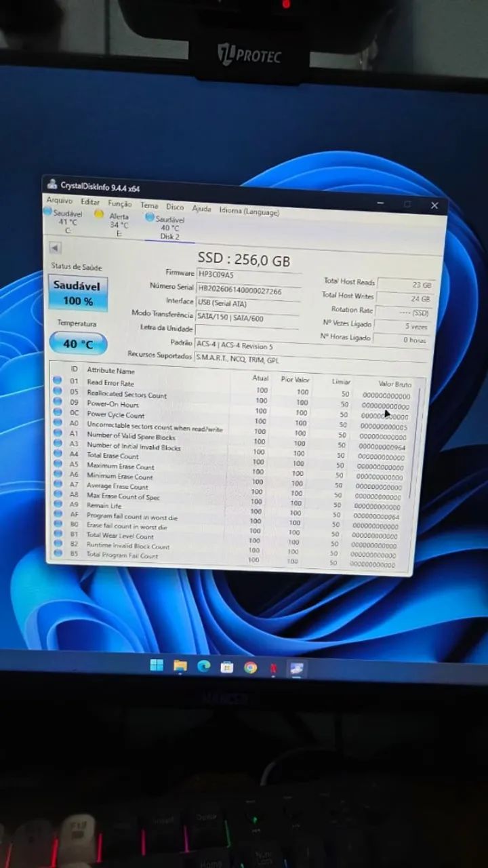Image resolution: width=488 pixels, height=868 pixels.
Task: Click the Atual column header
Action: (x=260, y=378)
